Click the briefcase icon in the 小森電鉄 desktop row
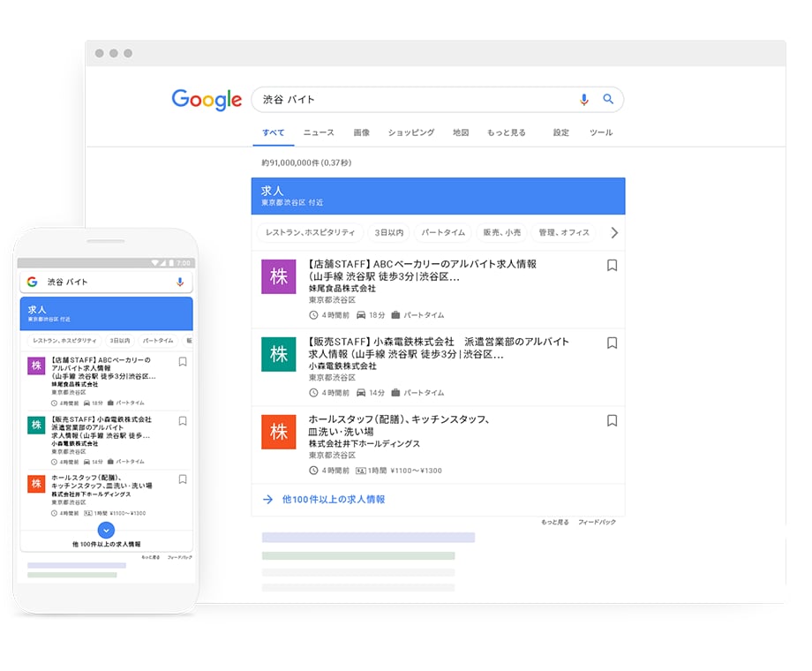Screen dimensions: 812x671 pyautogui.click(x=395, y=393)
